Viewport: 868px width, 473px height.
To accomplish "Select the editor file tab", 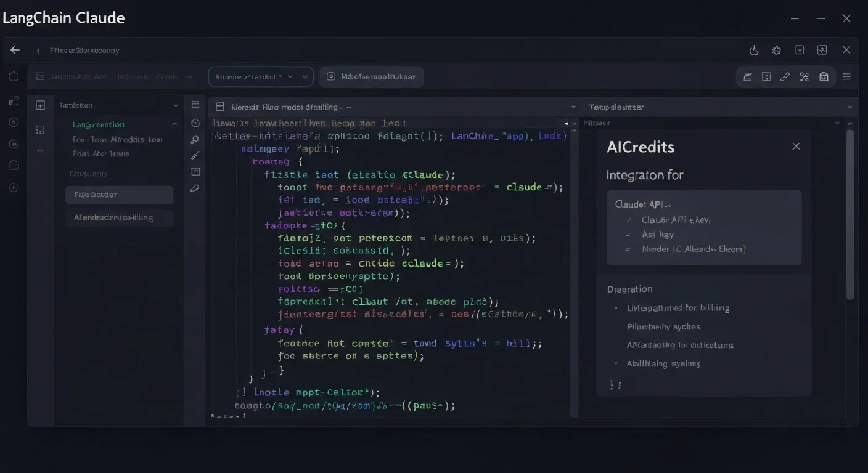I will (284, 107).
